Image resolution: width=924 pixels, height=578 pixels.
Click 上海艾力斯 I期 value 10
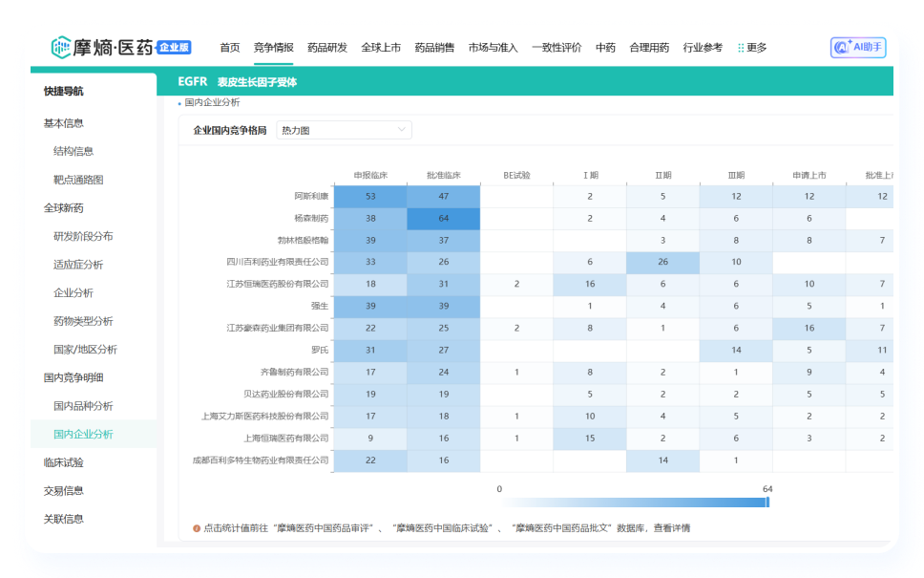click(590, 417)
